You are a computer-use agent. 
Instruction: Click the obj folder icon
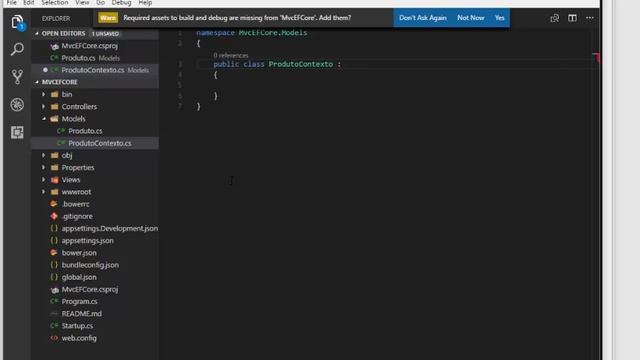54,155
